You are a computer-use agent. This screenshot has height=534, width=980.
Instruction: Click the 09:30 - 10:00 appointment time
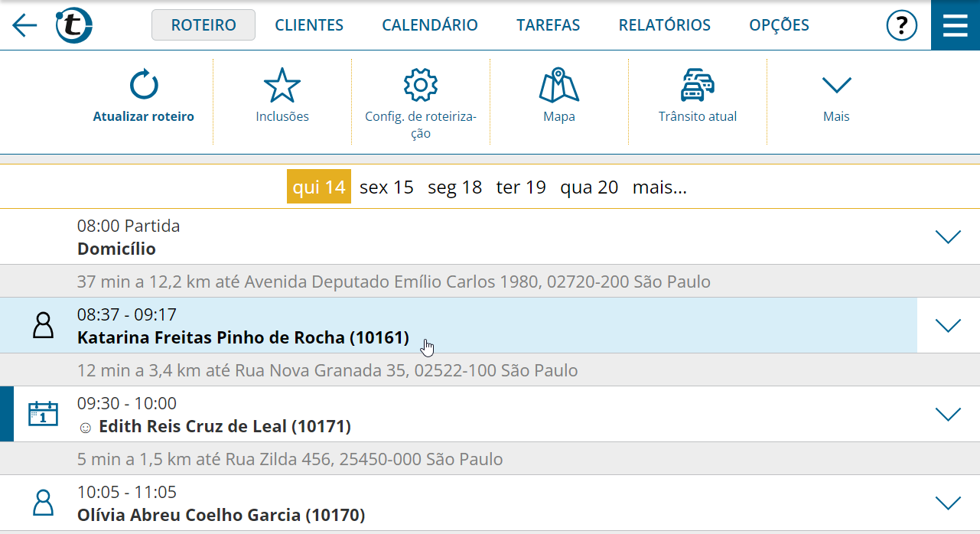[127, 403]
